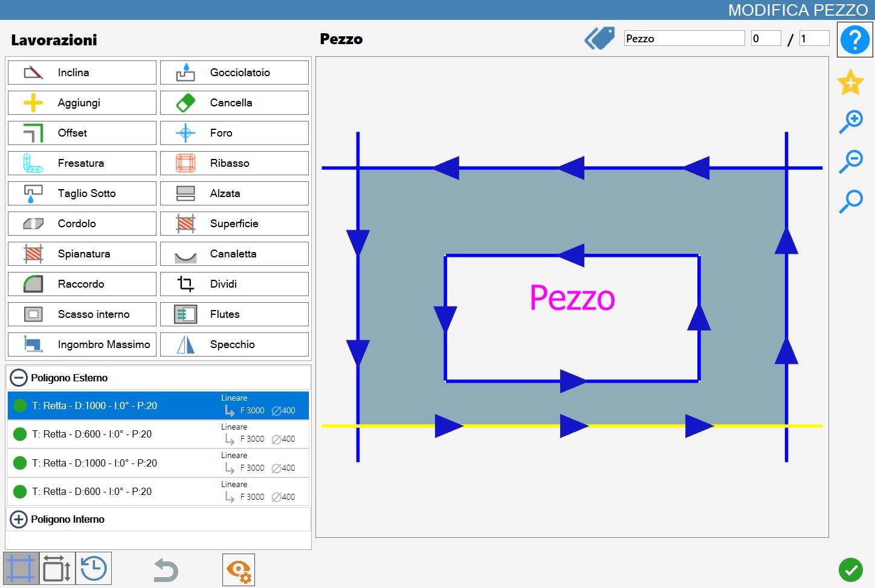Zoom out with the minus magnifier icon
Screen dimensions: 875x588
(851, 161)
